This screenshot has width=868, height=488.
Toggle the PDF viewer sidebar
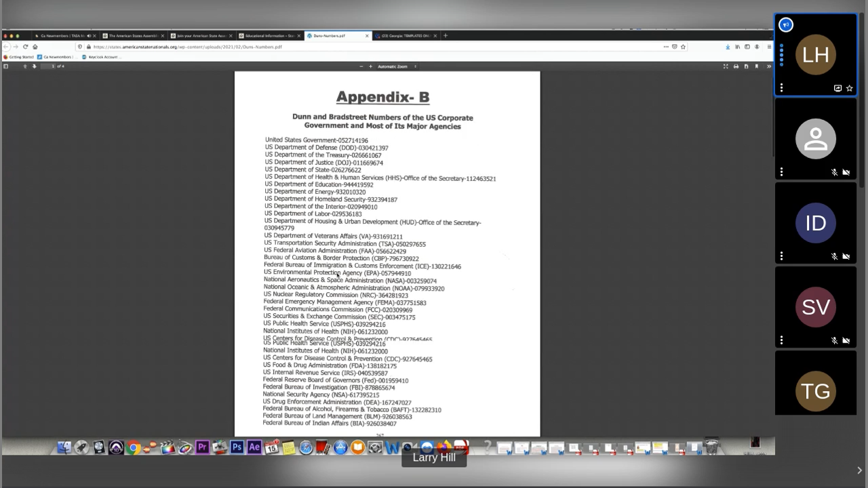(6, 66)
